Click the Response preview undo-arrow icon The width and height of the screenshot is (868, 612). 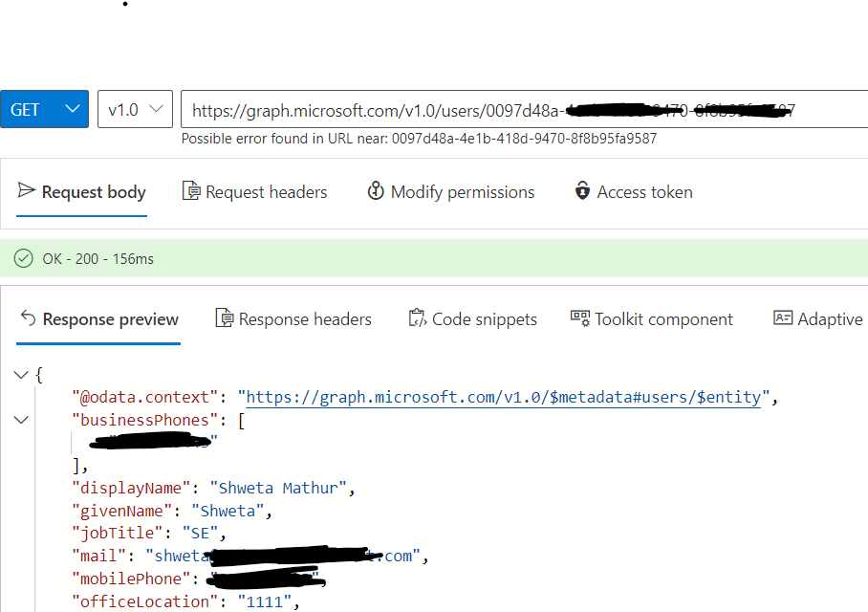click(29, 318)
